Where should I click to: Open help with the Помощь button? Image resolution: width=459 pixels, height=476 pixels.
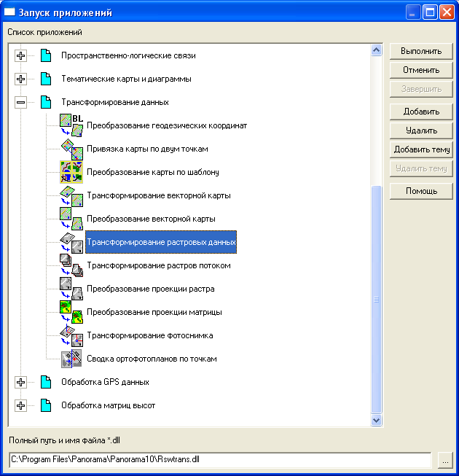[421, 191]
